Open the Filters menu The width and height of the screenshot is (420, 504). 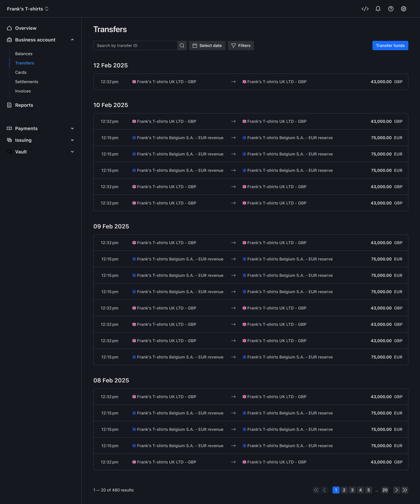coord(241,46)
